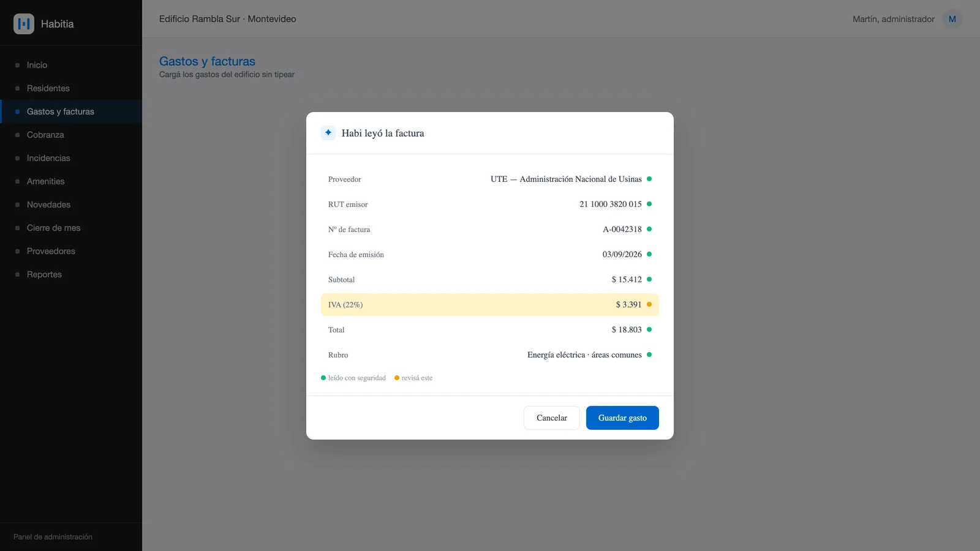This screenshot has width=980, height=551.
Task: Click the highlighted IVA (22%) row
Action: [x=490, y=304]
